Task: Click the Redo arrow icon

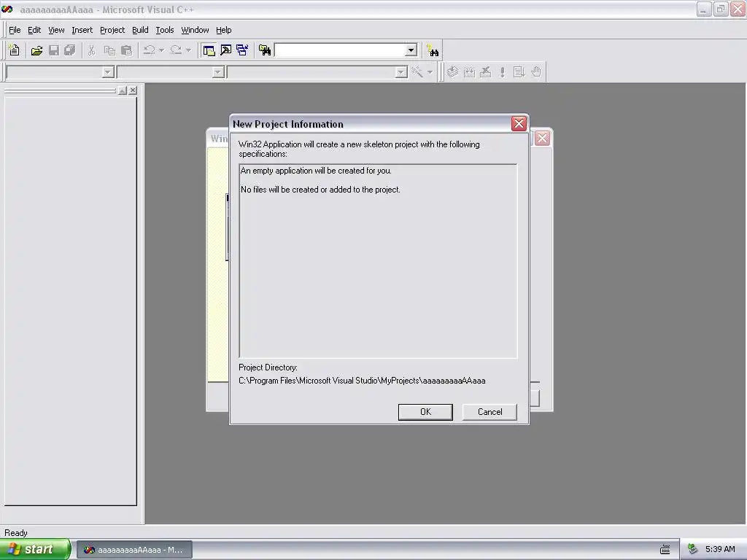Action: tap(176, 50)
